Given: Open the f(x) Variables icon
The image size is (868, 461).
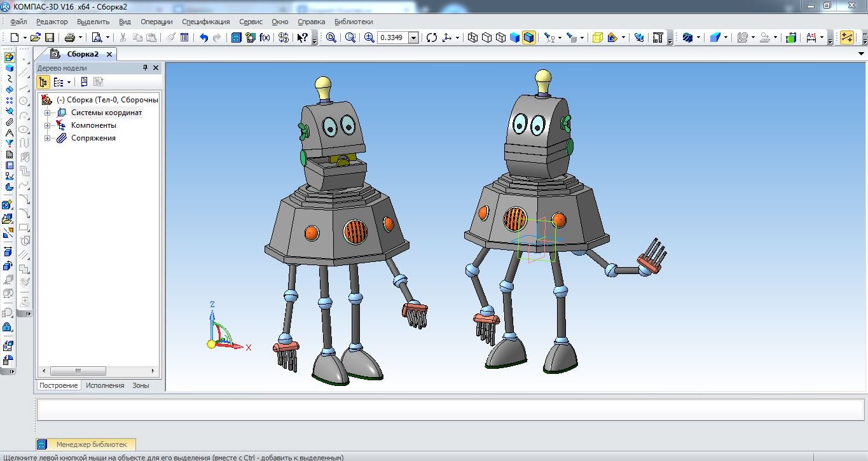Looking at the screenshot, I should click(265, 38).
